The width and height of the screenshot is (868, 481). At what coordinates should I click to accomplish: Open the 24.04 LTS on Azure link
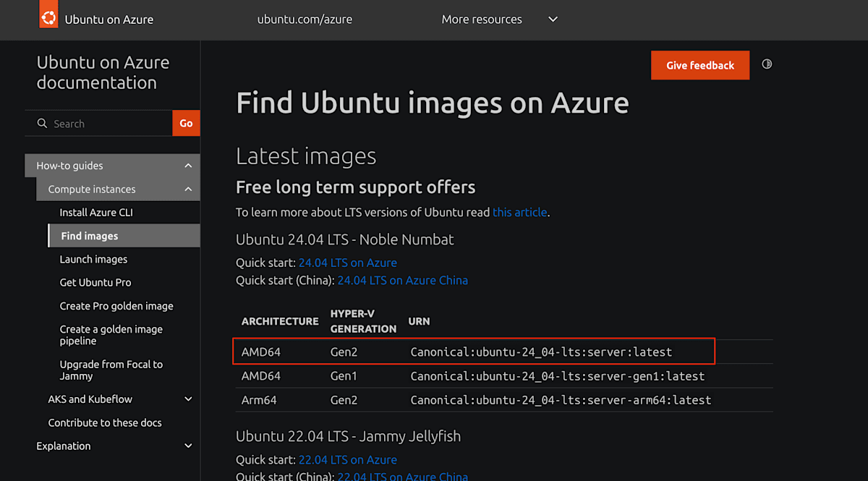tap(348, 263)
